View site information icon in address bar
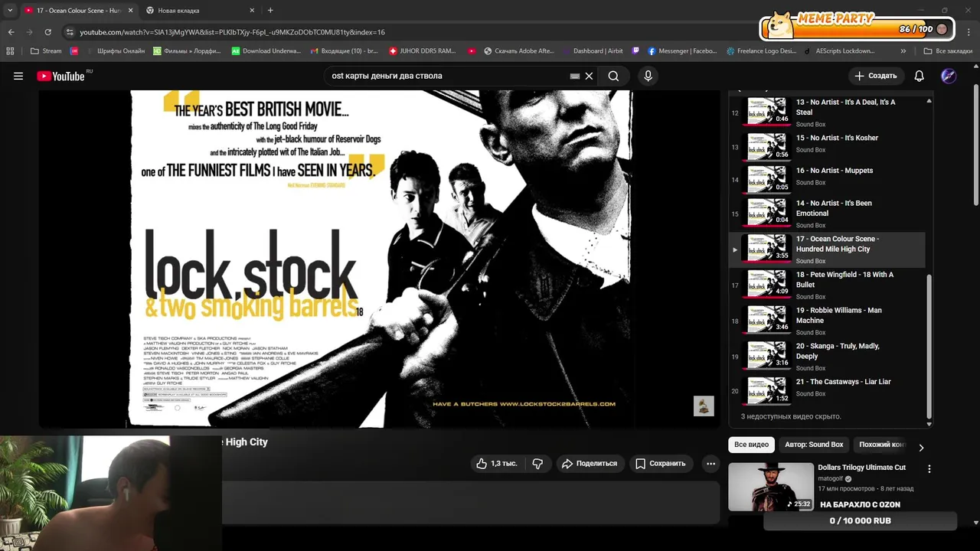The image size is (980, 551). coord(70,32)
